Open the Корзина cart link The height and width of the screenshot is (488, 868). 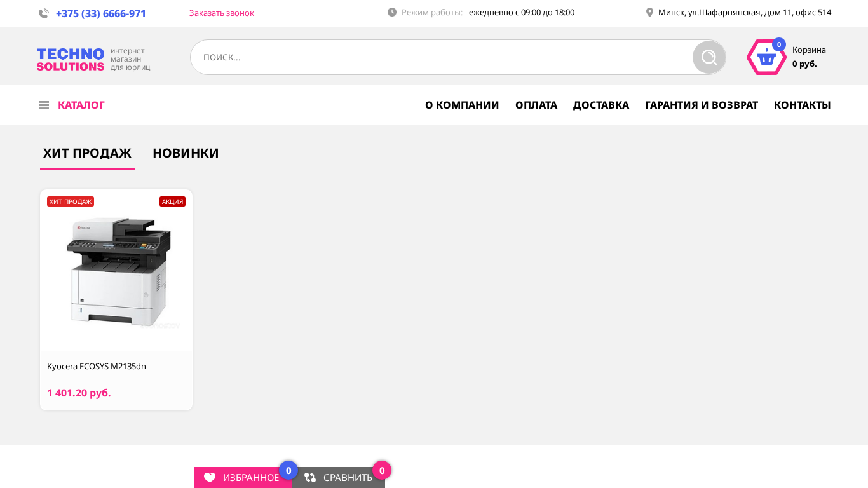click(x=809, y=50)
